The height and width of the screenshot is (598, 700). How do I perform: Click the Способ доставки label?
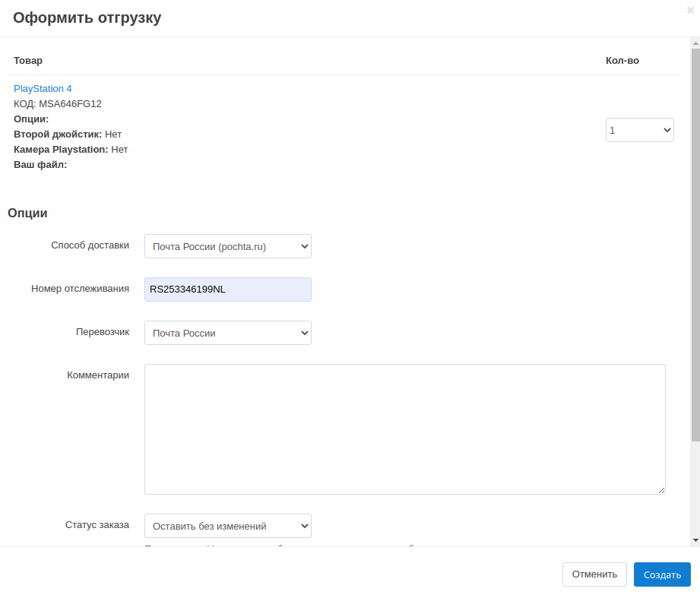[x=90, y=245]
